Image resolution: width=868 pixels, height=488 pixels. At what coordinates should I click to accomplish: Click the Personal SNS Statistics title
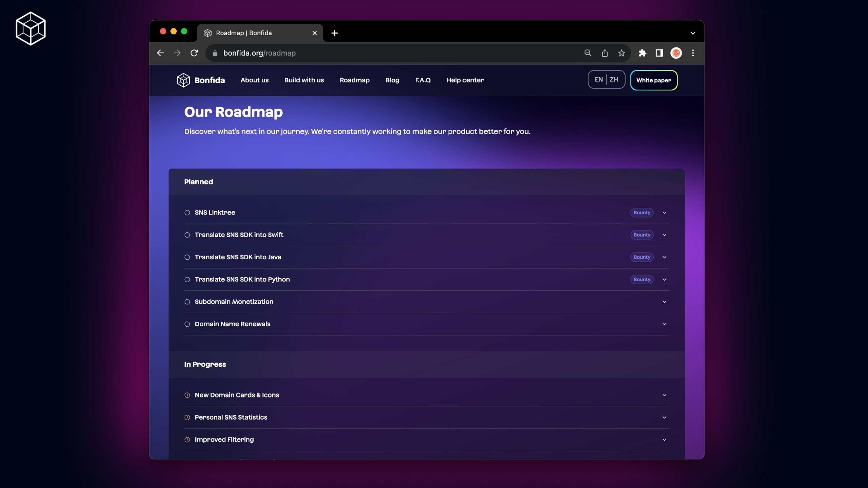click(231, 417)
